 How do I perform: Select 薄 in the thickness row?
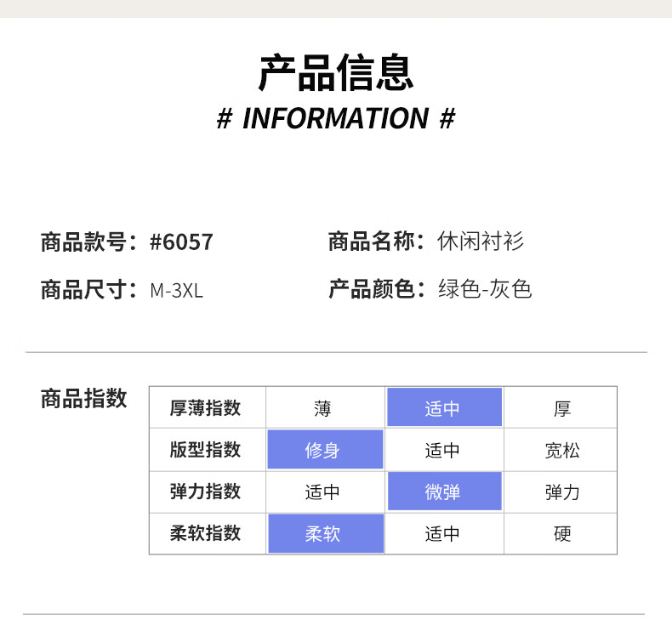click(322, 408)
